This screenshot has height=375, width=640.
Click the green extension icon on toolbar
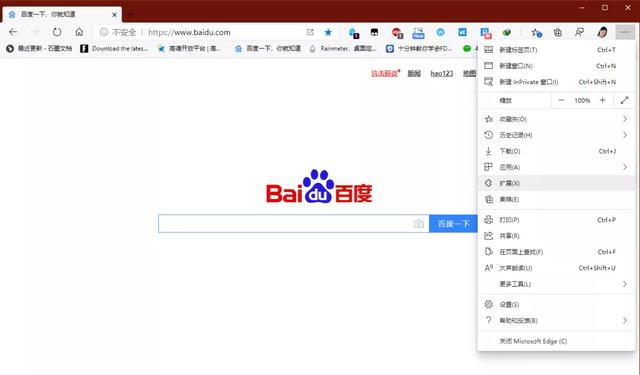pos(507,32)
